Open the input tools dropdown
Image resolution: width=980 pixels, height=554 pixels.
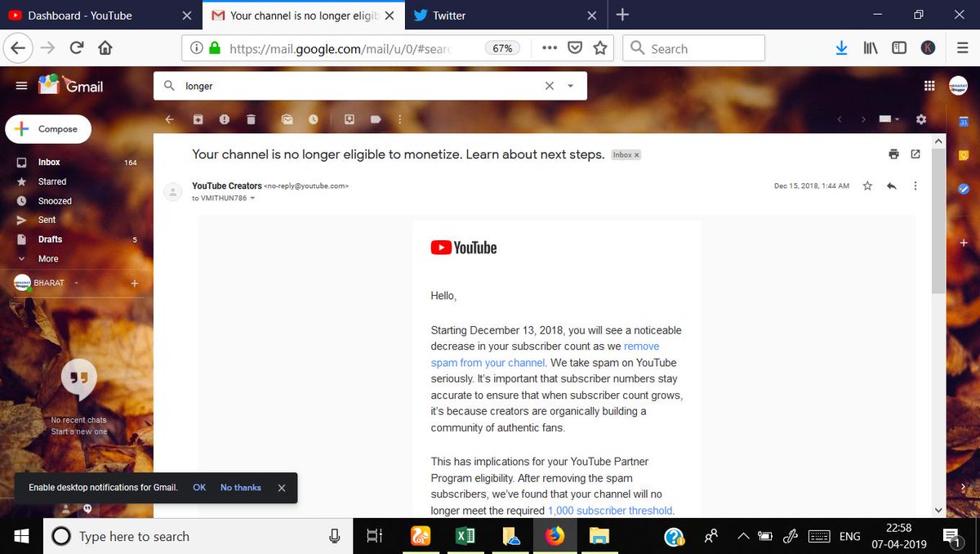coord(889,119)
